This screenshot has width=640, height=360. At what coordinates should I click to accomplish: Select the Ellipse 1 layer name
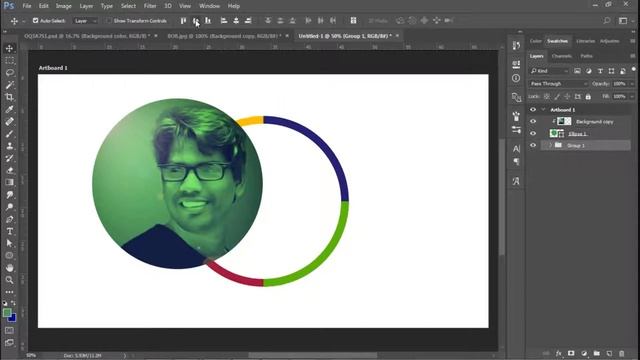point(578,133)
